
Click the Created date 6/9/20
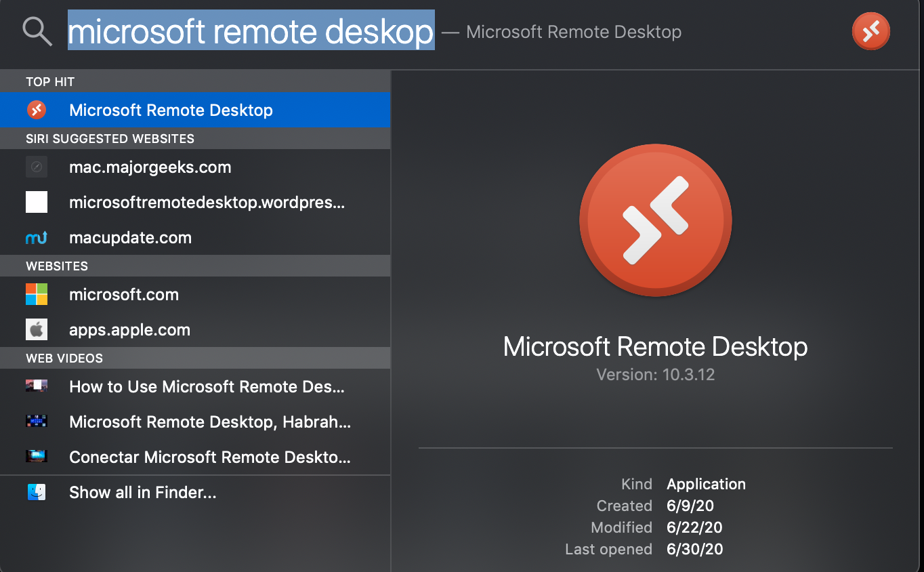(690, 506)
